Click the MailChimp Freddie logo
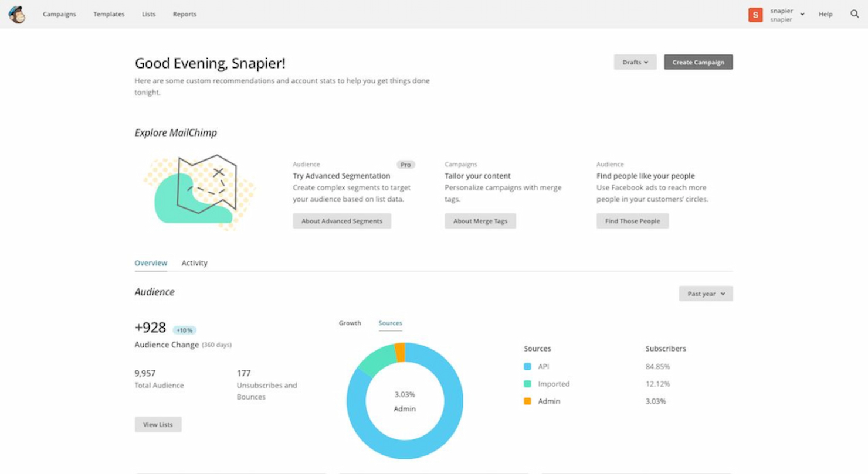Viewport: 868px width, 474px height. [17, 13]
